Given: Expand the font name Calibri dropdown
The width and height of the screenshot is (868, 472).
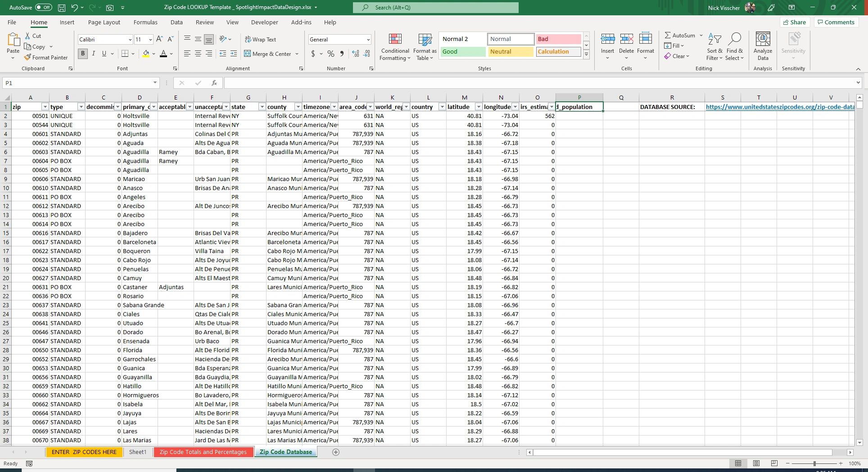Looking at the screenshot, I should pyautogui.click(x=130, y=40).
